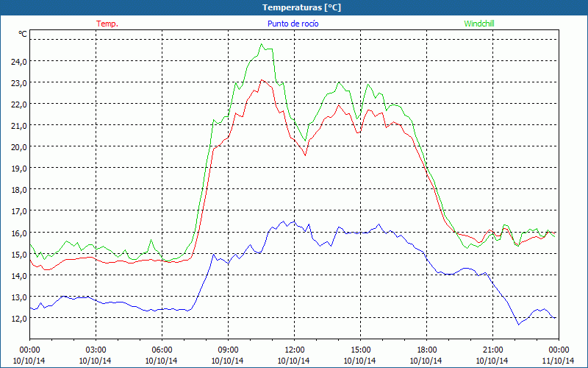The width and height of the screenshot is (588, 368).
Task: Click the 24,0 y-axis value
Action: point(19,62)
